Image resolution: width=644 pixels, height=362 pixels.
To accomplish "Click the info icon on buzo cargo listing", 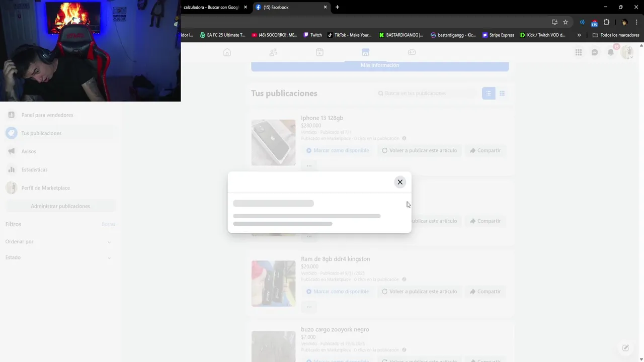I will tap(404, 350).
